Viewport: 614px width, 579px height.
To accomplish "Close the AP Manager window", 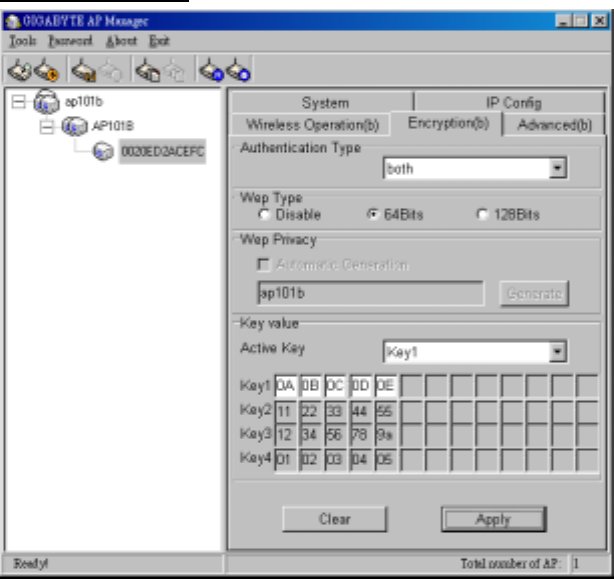I will coord(600,20).
